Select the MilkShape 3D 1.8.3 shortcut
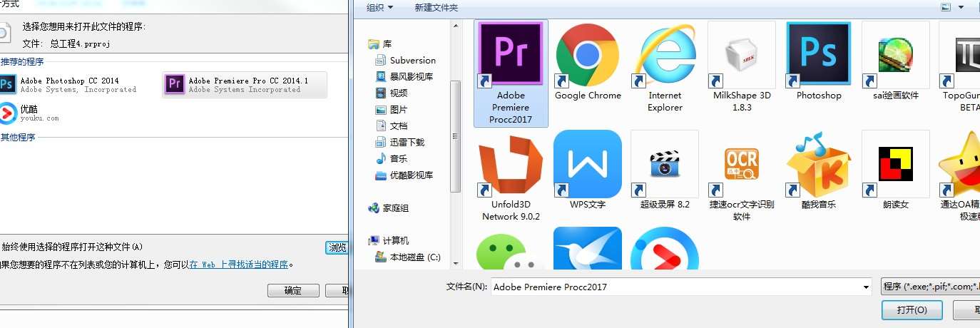The width and height of the screenshot is (980, 328). pos(742,67)
